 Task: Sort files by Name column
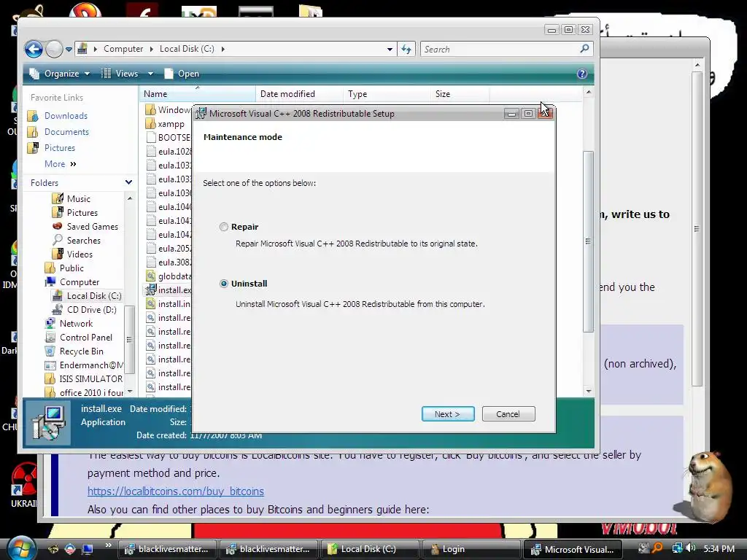pos(198,94)
